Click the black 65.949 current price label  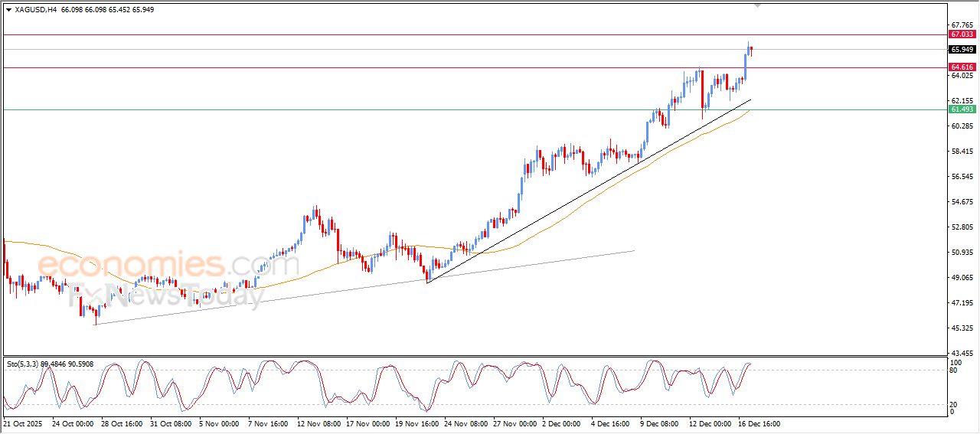(x=962, y=50)
